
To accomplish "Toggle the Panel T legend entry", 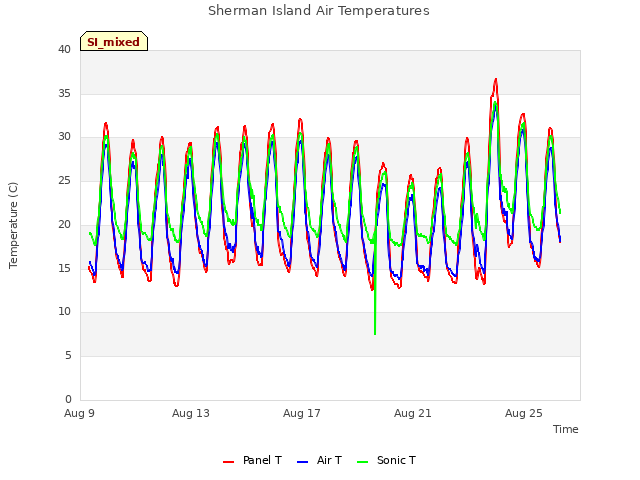I will (252, 460).
